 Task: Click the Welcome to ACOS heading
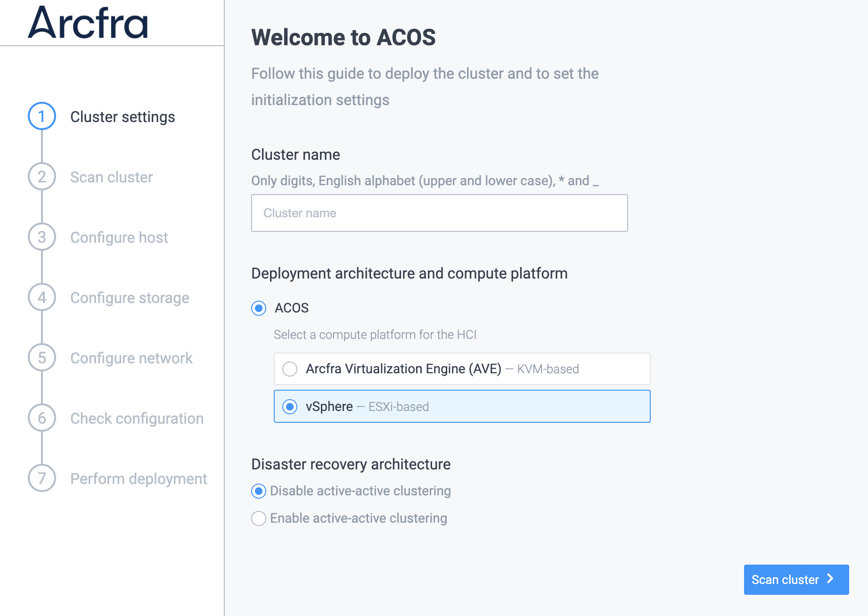click(344, 37)
